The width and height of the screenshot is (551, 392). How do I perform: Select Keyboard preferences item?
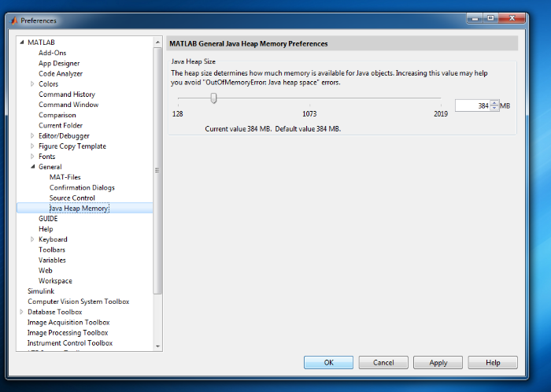53,239
